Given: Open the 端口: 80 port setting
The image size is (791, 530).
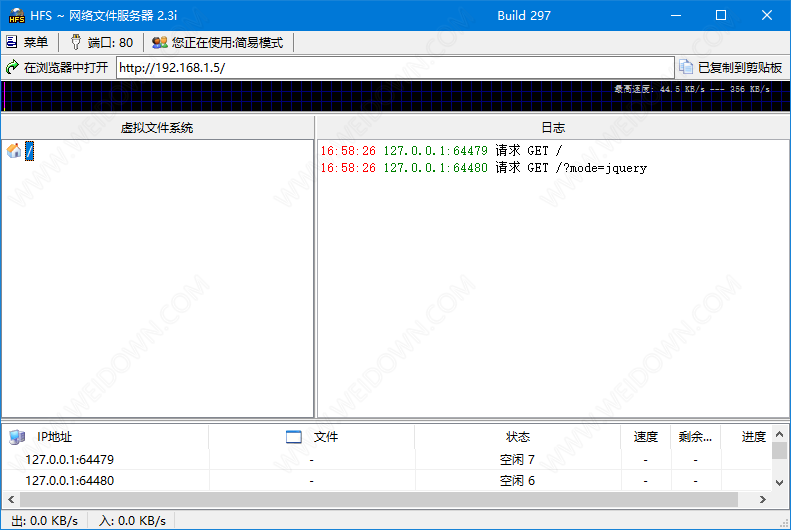Looking at the screenshot, I should (x=101, y=42).
